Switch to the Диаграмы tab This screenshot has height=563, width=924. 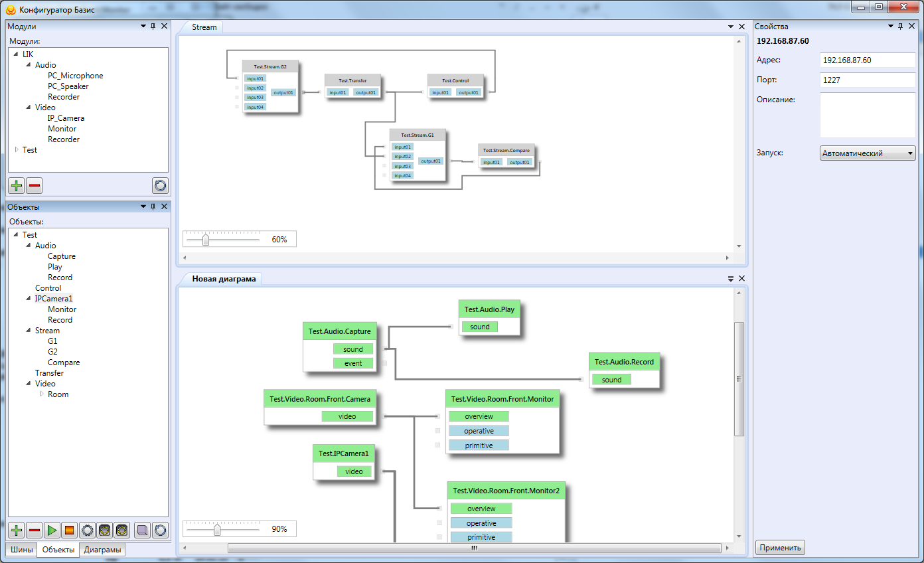click(102, 550)
